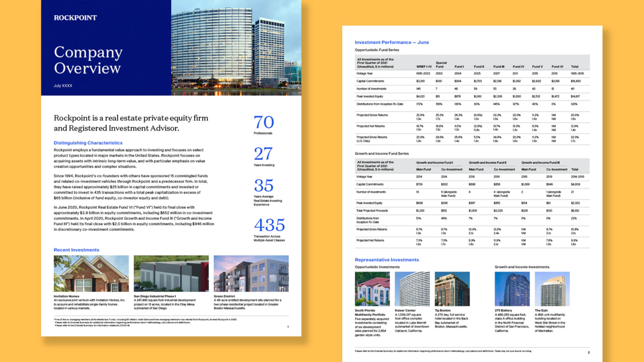Click the '35' years average experience figure

coord(264,185)
